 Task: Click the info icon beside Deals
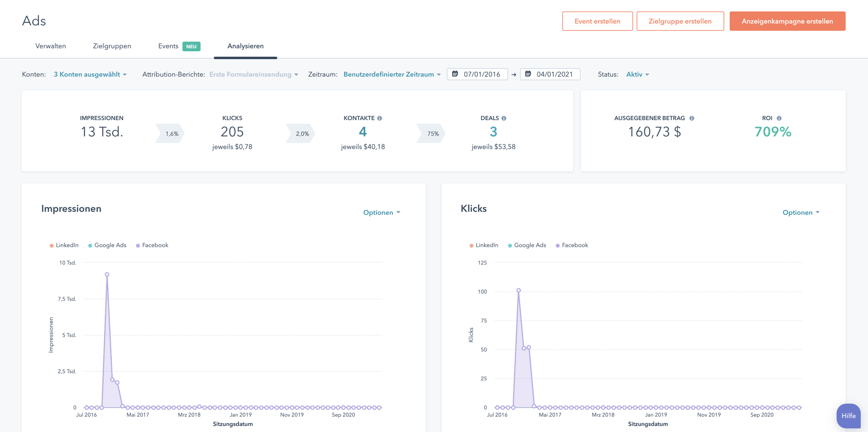[x=504, y=118]
